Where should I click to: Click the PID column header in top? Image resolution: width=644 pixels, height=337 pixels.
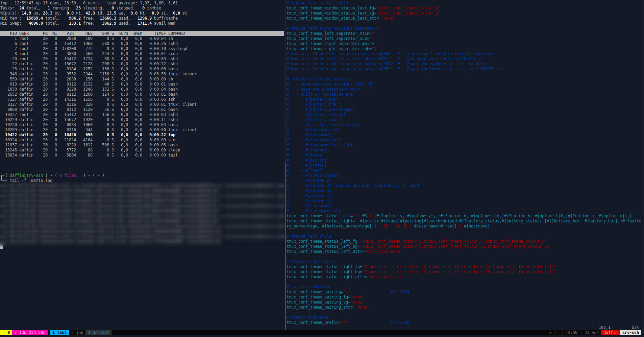(13, 33)
